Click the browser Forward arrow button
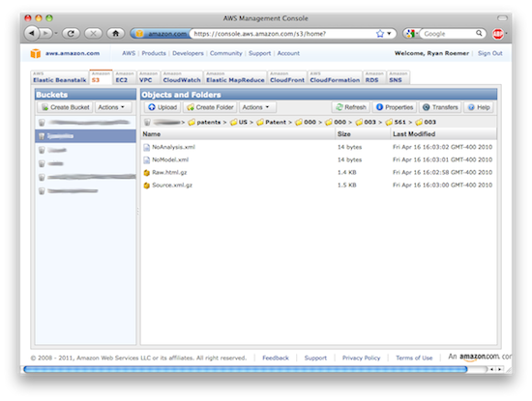 (x=45, y=33)
